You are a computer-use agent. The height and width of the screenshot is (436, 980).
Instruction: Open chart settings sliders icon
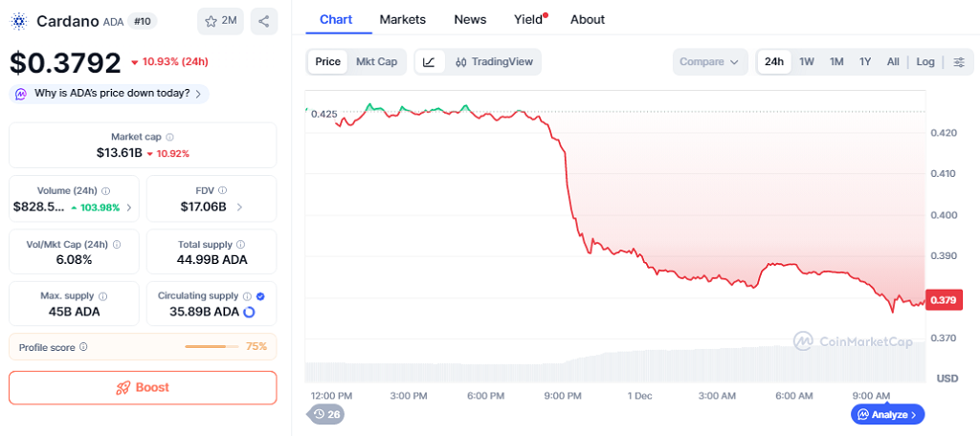(x=959, y=62)
